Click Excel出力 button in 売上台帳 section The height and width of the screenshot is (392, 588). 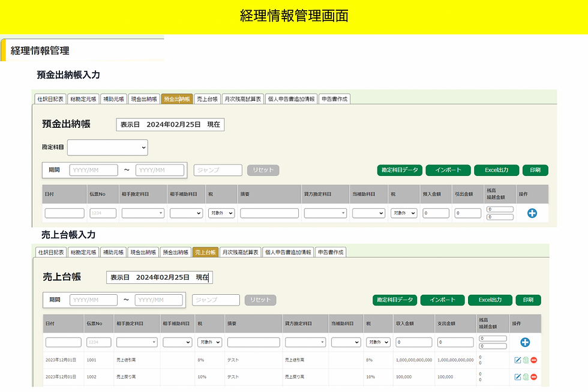490,300
